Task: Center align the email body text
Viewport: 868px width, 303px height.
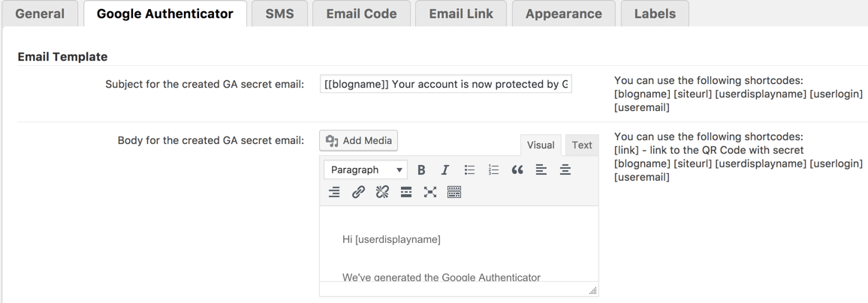Action: click(x=565, y=170)
